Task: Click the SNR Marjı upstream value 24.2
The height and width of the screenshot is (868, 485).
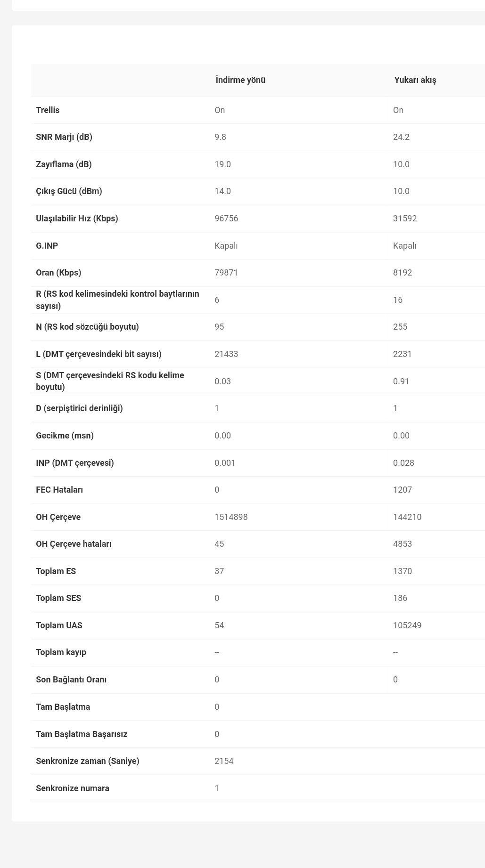Action: 401,137
